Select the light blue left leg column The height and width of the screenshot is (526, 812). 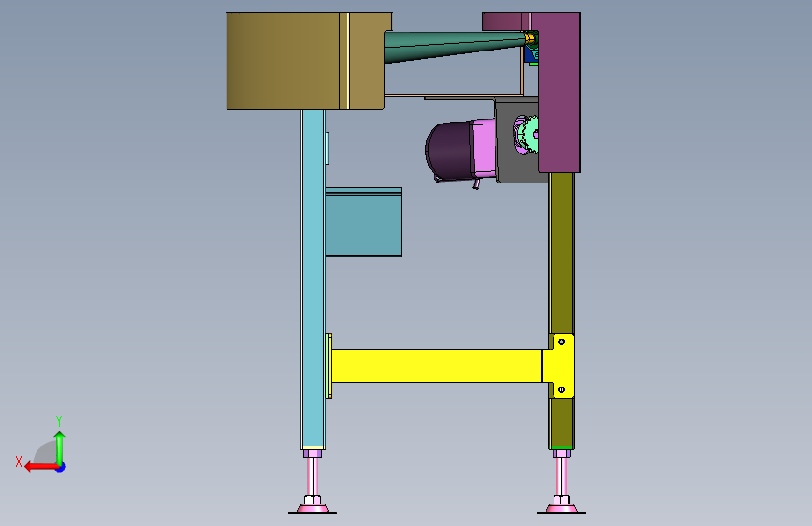(313, 278)
